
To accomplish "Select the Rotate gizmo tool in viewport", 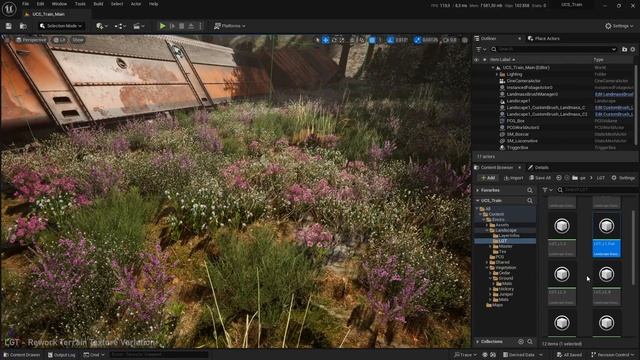I will pos(334,40).
